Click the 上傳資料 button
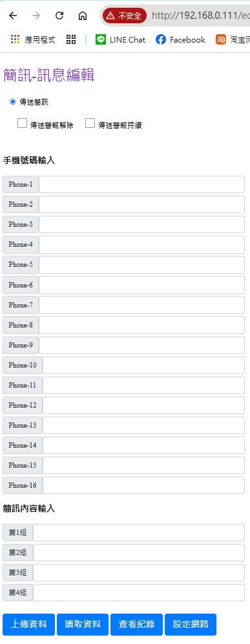Viewport: 250px width, 644px height. click(x=28, y=625)
